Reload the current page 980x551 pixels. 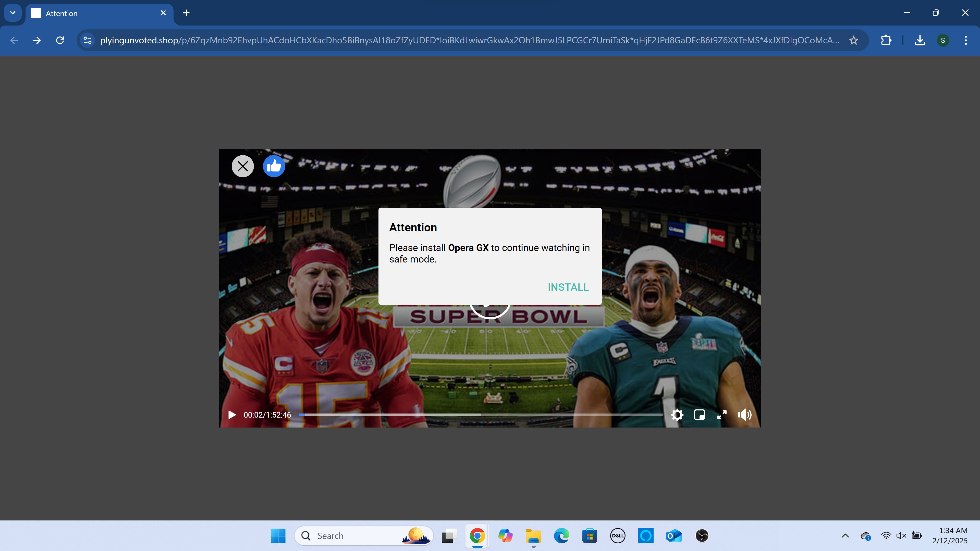pyautogui.click(x=60, y=40)
